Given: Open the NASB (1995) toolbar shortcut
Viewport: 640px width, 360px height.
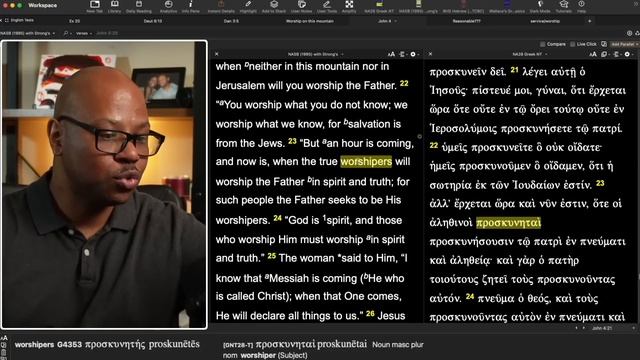Looking at the screenshot, I should coord(418,7).
